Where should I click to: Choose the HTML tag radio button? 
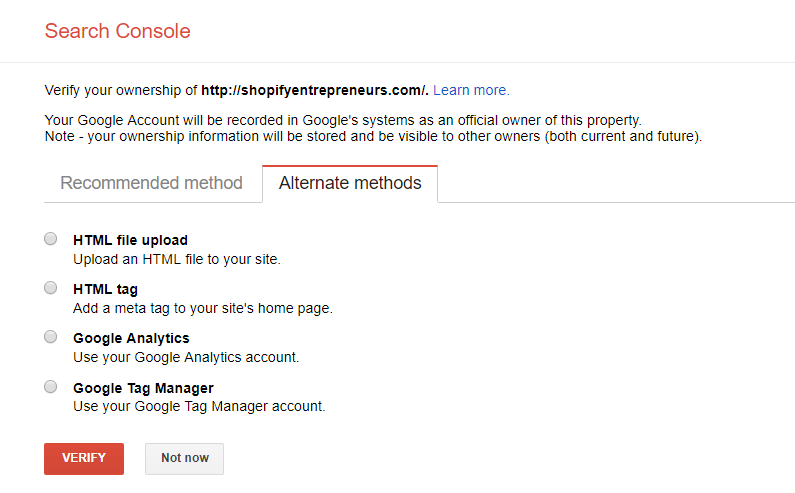[51, 288]
